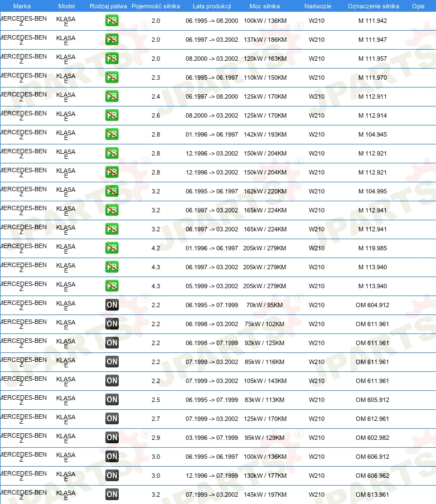Click the diesel ON icon in the OM 606.912 row
Image resolution: width=436 pixels, height=504 pixels.
tap(112, 457)
